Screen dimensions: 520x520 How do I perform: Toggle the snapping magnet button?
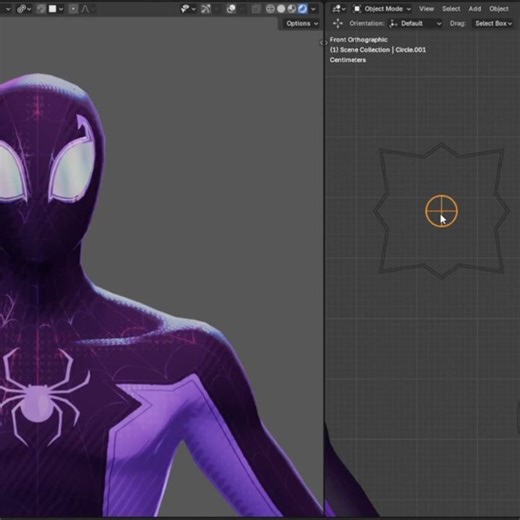point(41,9)
